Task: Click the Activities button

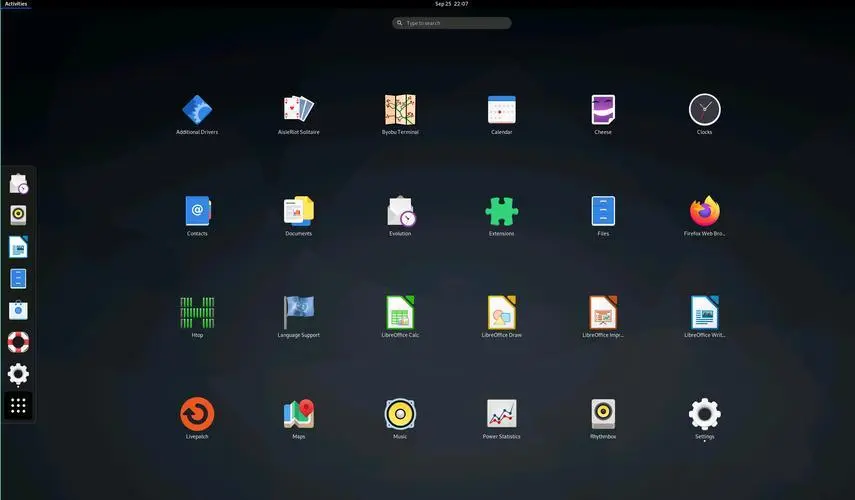Action: click(16, 4)
